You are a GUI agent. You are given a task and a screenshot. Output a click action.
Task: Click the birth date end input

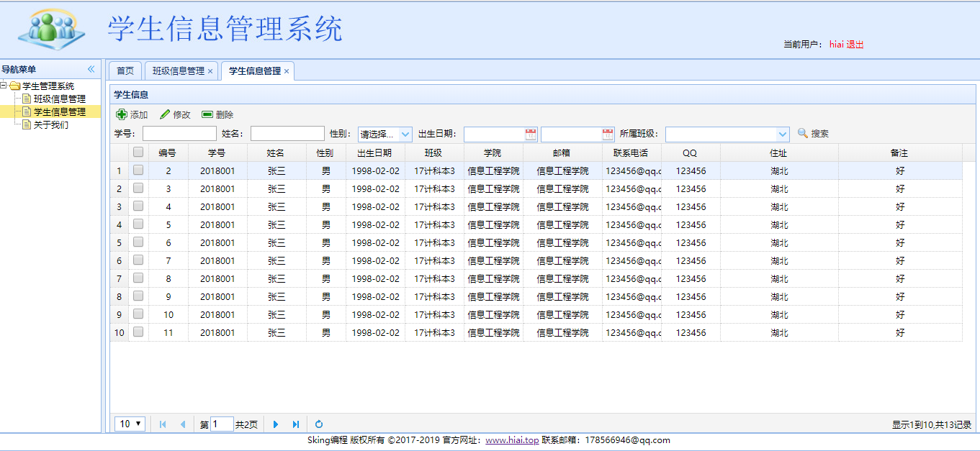pyautogui.click(x=571, y=134)
